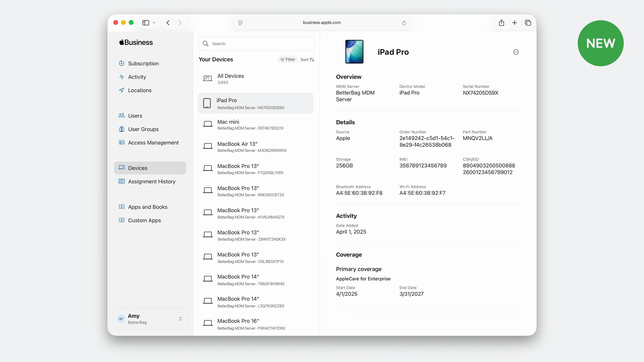Click the iPad icon in selected device row
The width and height of the screenshot is (644, 362).
point(207,103)
